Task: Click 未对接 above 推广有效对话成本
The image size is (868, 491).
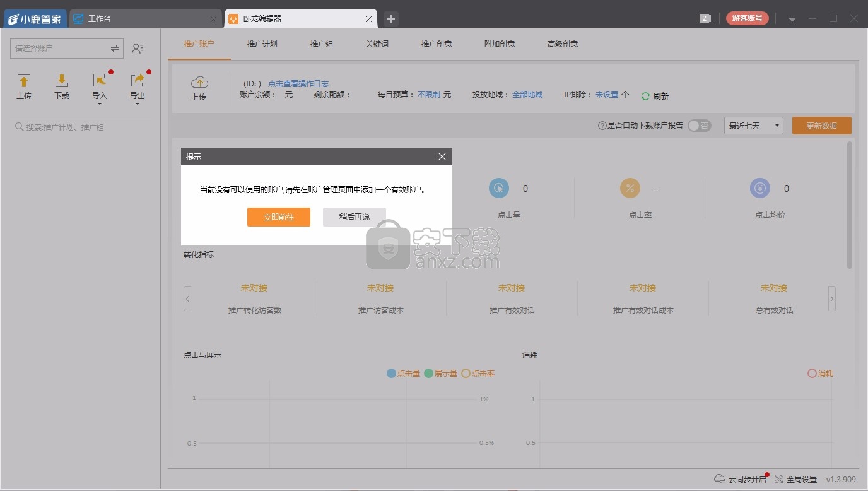Action: coord(643,288)
